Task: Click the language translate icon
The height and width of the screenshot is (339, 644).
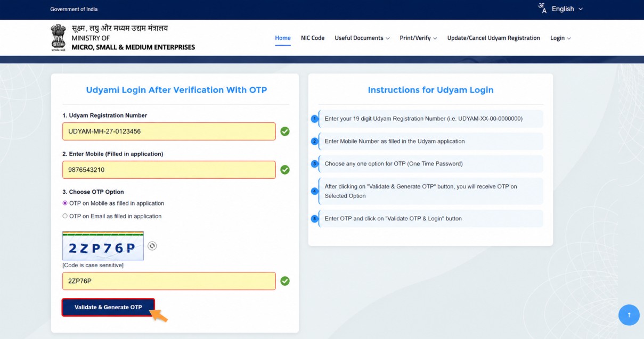Action: pos(542,9)
